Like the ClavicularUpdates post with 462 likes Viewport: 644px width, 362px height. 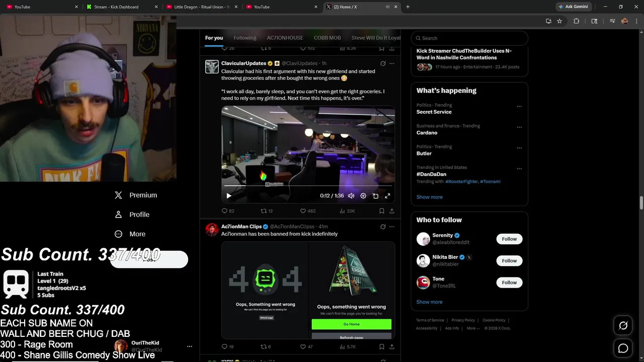pos(307,211)
